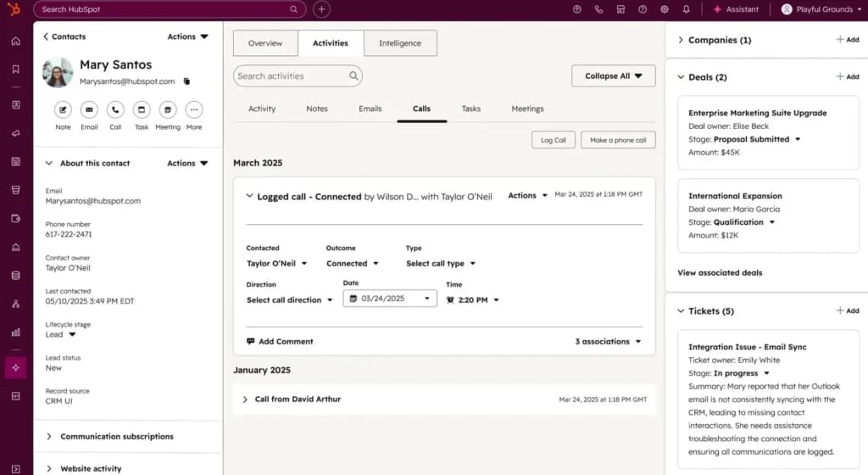The width and height of the screenshot is (868, 475).
Task: Click View associated deals link
Action: pos(720,273)
